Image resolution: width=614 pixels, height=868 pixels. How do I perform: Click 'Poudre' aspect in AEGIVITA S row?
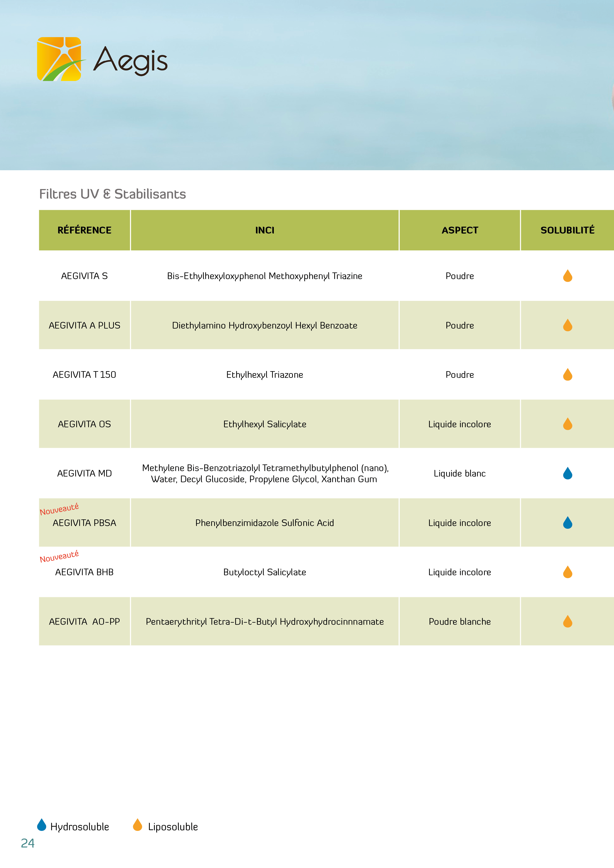460,276
